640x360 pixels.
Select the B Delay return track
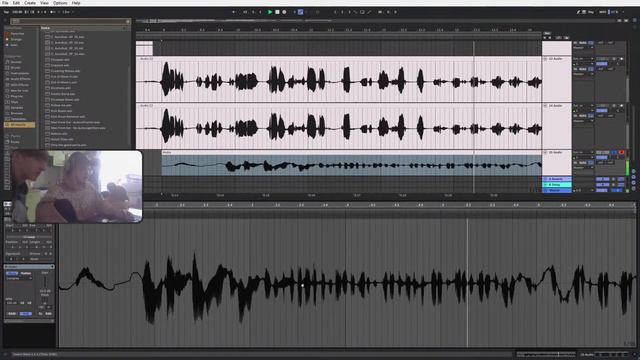pos(557,185)
